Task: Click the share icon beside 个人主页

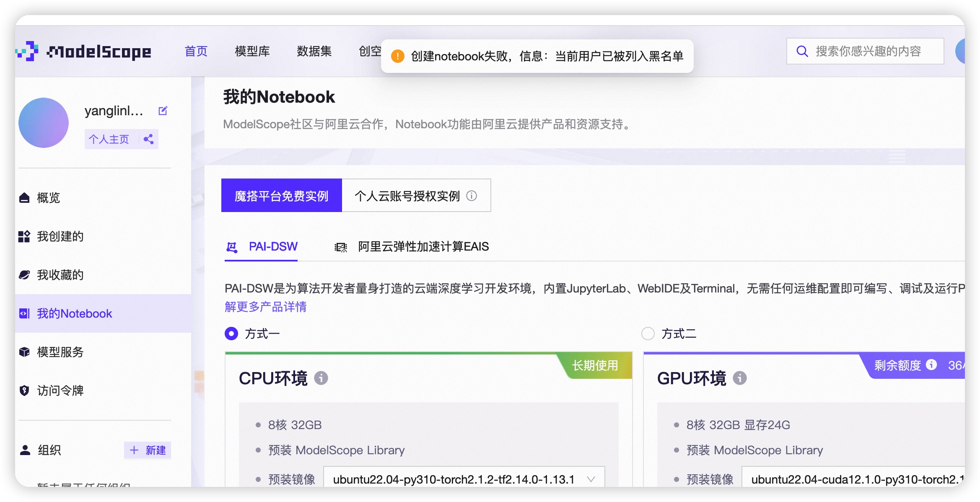Action: pyautogui.click(x=148, y=139)
